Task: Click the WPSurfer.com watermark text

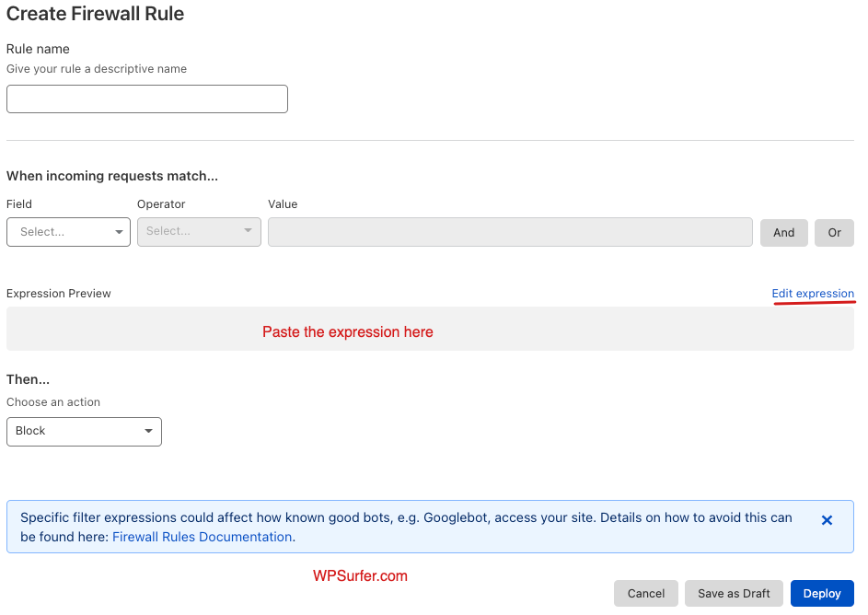Action: 360,576
